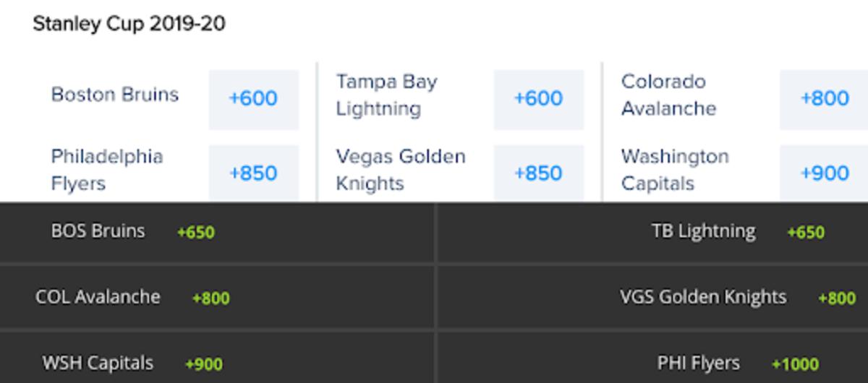Click WSH Capitals +900 in dark panel
The height and width of the screenshot is (383, 868).
(x=203, y=364)
